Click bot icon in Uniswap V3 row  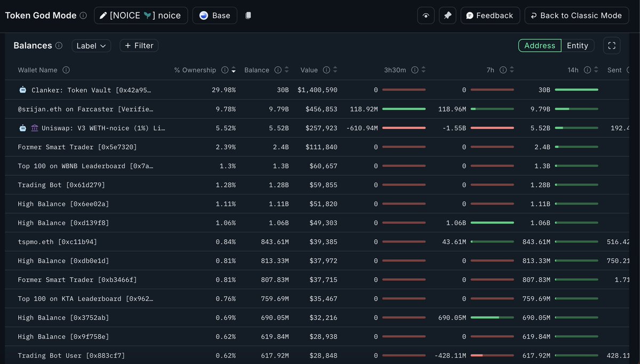click(22, 128)
